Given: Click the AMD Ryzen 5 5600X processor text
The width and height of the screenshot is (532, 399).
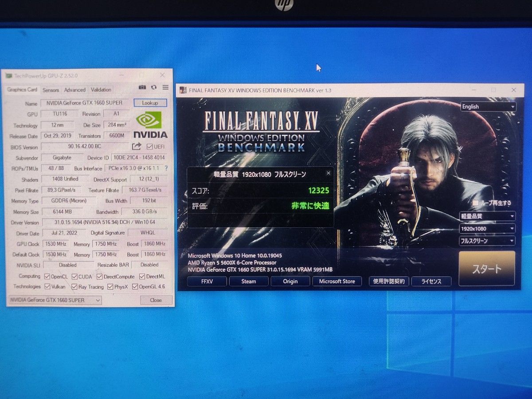Looking at the screenshot, I should click(232, 262).
